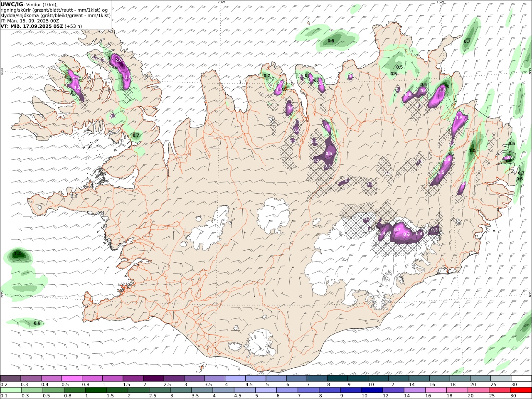Screen dimensions: 532x399
Task: Click the 1.4 rain value off the west coast
Action: click(17, 254)
